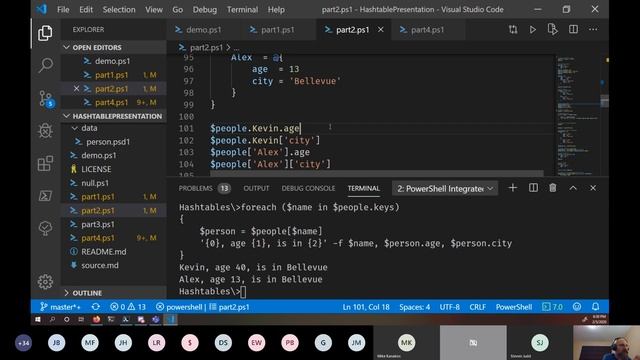
Task: Expand breadcrumb after part2.ps1
Action: (x=236, y=48)
